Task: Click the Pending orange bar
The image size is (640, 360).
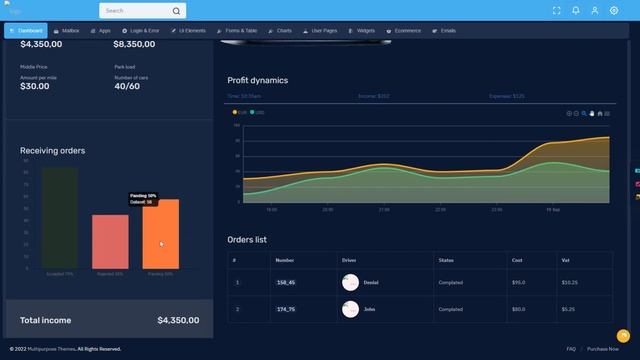Action: coord(161,234)
